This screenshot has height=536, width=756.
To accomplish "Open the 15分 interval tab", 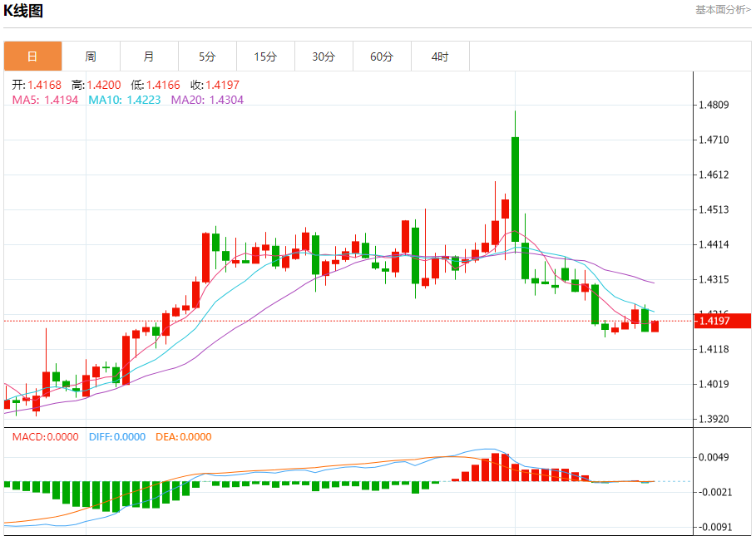I will click(265, 57).
